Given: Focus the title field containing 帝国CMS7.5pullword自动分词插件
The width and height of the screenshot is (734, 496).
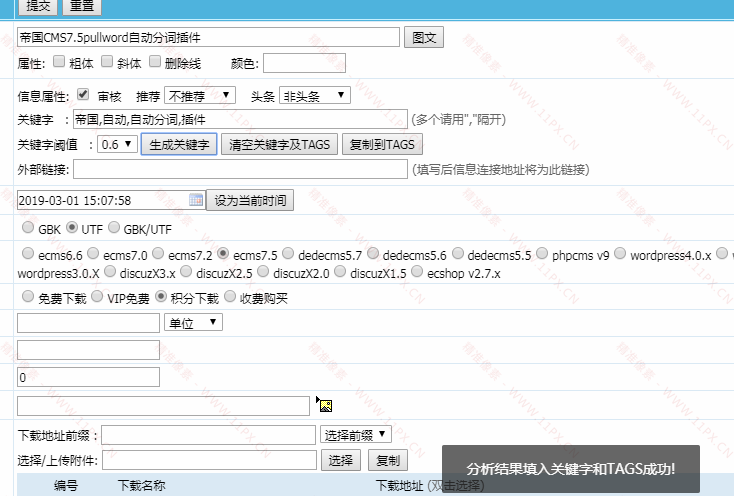Looking at the screenshot, I should click(x=208, y=37).
